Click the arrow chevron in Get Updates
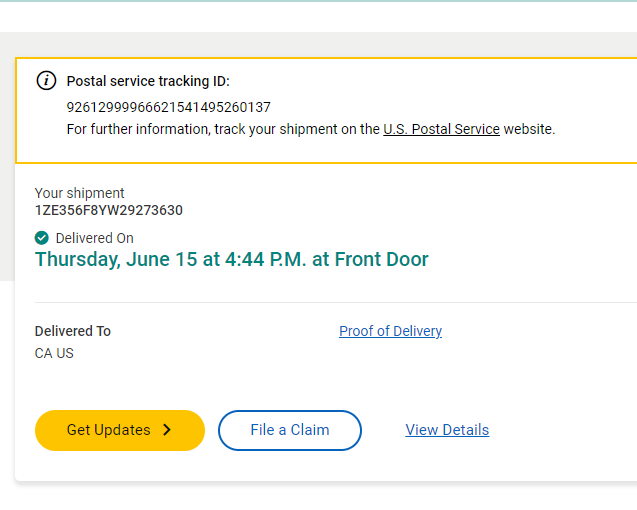 coord(167,430)
